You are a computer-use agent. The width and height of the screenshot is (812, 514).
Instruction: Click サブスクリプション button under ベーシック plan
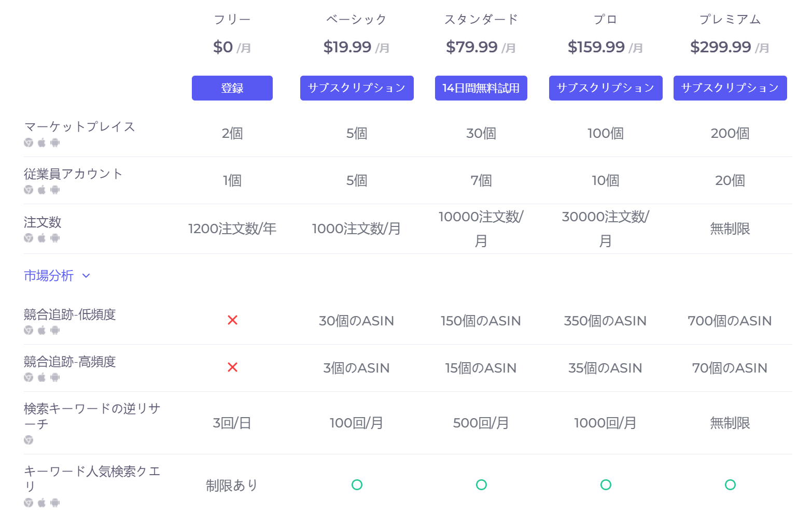click(357, 88)
